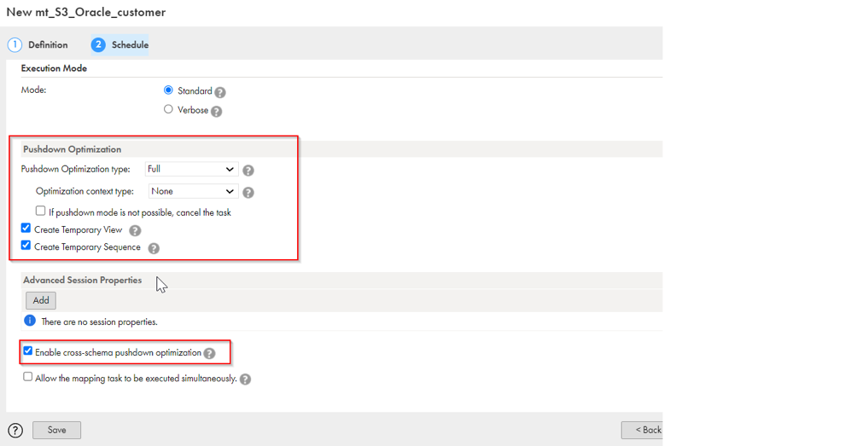Click help icon next to Verbose mode
This screenshot has width=868, height=446.
(217, 111)
